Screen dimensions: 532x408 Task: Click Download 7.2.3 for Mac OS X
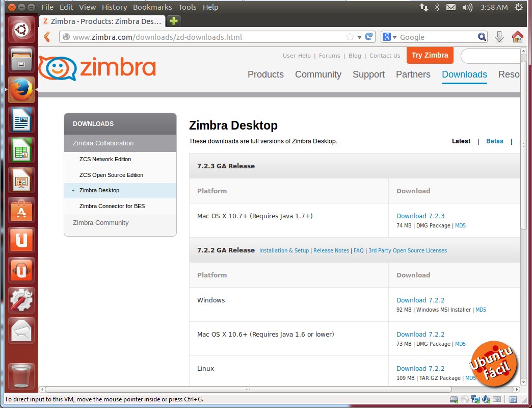pyautogui.click(x=420, y=216)
